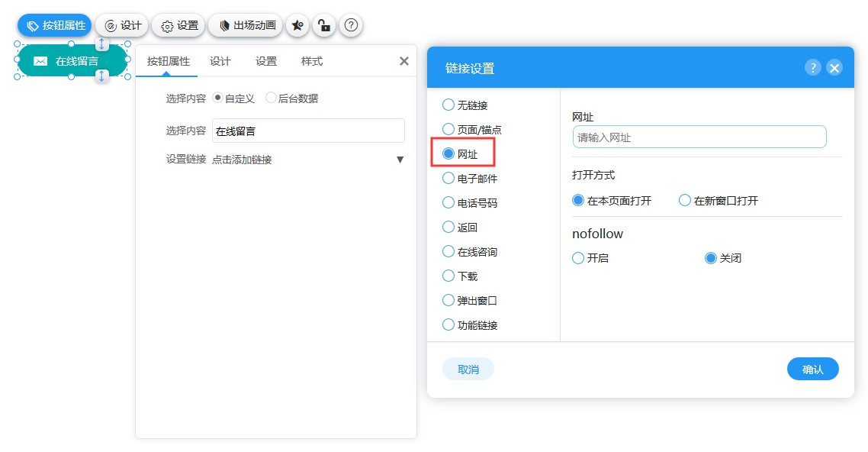Select the 后台数据 radio option
Image resolution: width=868 pixels, height=452 pixels.
(x=291, y=98)
